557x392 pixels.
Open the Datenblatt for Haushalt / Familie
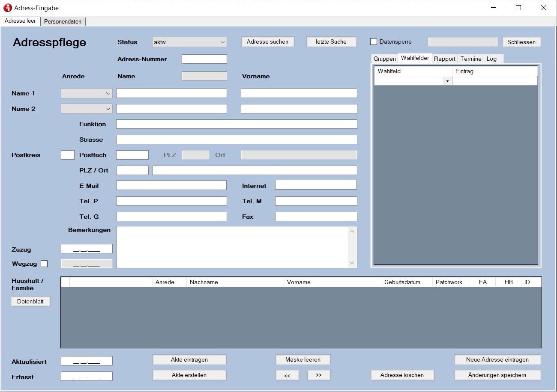tap(30, 301)
